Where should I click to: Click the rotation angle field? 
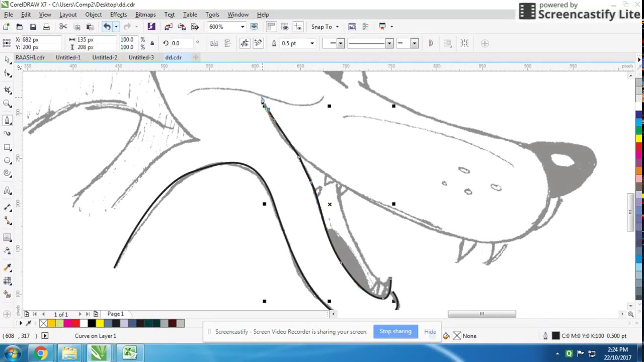pyautogui.click(x=183, y=43)
